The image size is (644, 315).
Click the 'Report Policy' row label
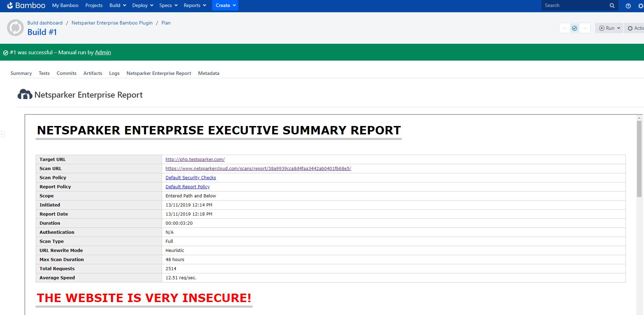click(x=55, y=187)
